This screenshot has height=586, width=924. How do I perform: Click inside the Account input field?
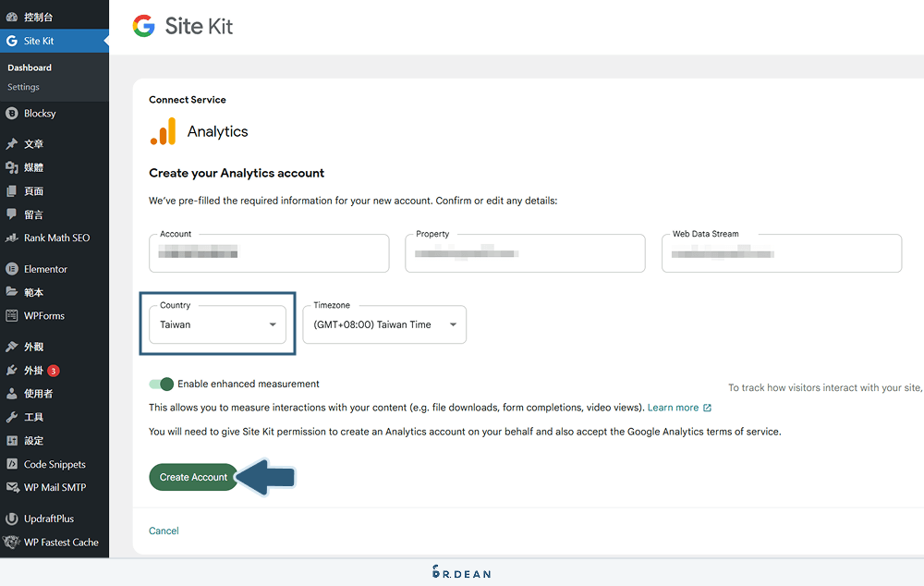(269, 253)
